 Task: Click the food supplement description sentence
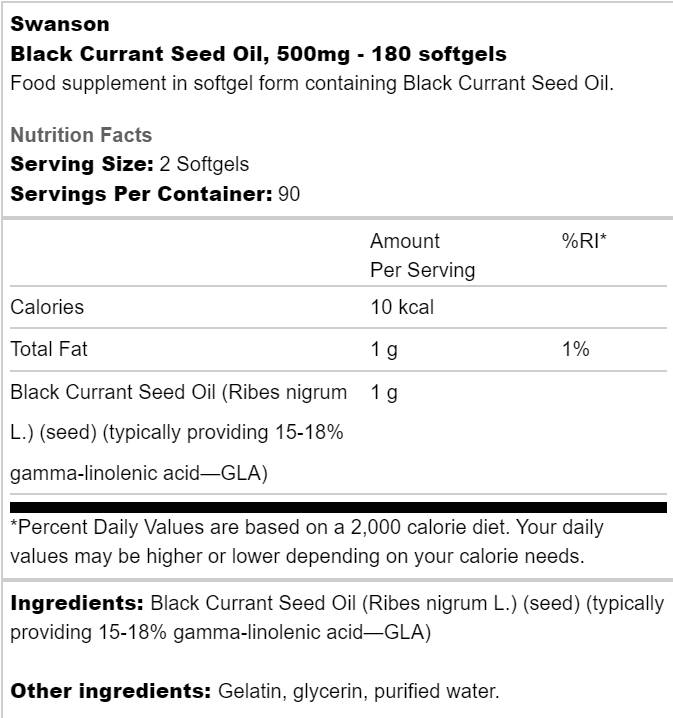(311, 82)
